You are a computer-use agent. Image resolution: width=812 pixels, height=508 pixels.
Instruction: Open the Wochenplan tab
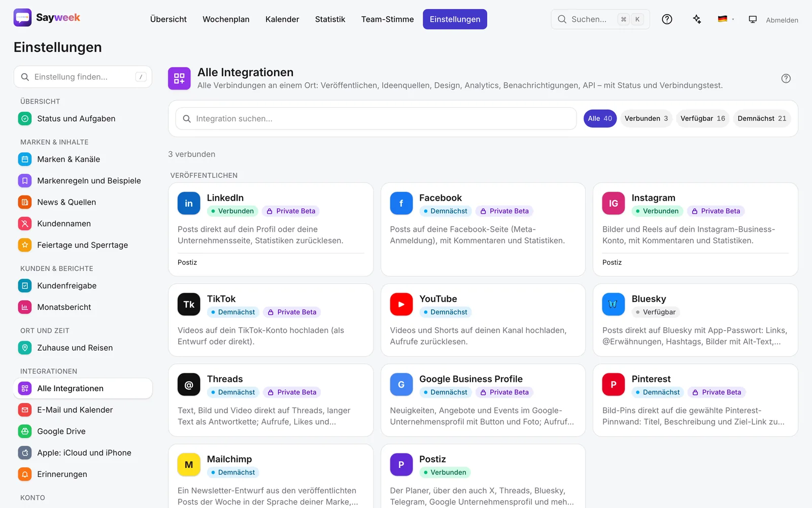tap(226, 19)
